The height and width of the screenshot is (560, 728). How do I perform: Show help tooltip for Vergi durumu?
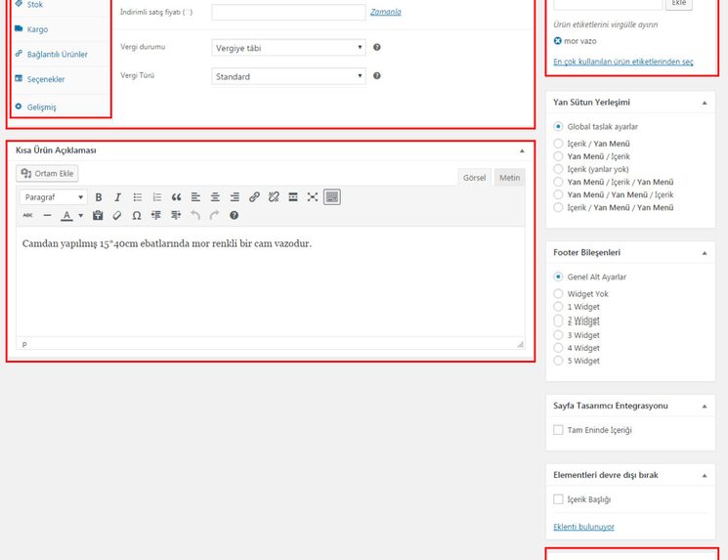point(377,47)
